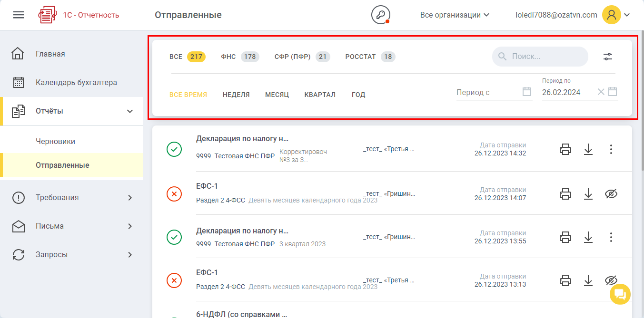Click the key certificate icon in header
The image size is (644, 318).
[x=380, y=15]
